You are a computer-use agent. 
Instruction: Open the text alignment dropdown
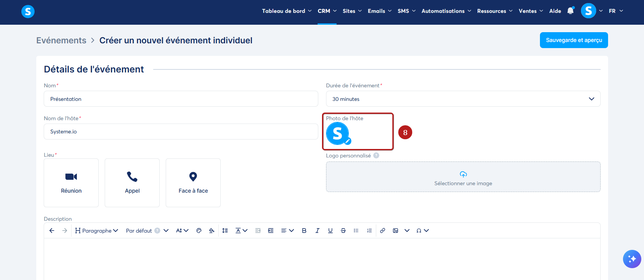coord(287,231)
